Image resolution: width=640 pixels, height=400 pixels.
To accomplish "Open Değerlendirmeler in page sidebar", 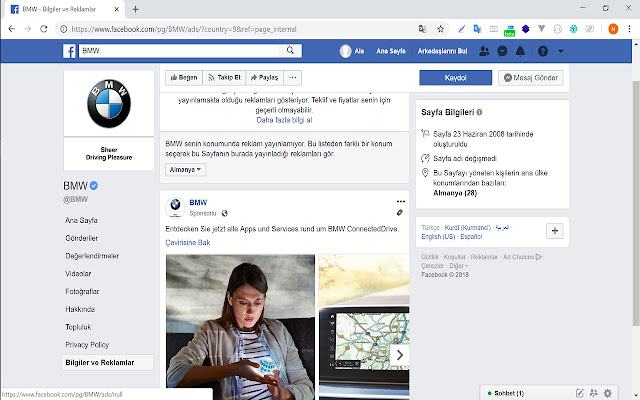I will pyautogui.click(x=92, y=256).
